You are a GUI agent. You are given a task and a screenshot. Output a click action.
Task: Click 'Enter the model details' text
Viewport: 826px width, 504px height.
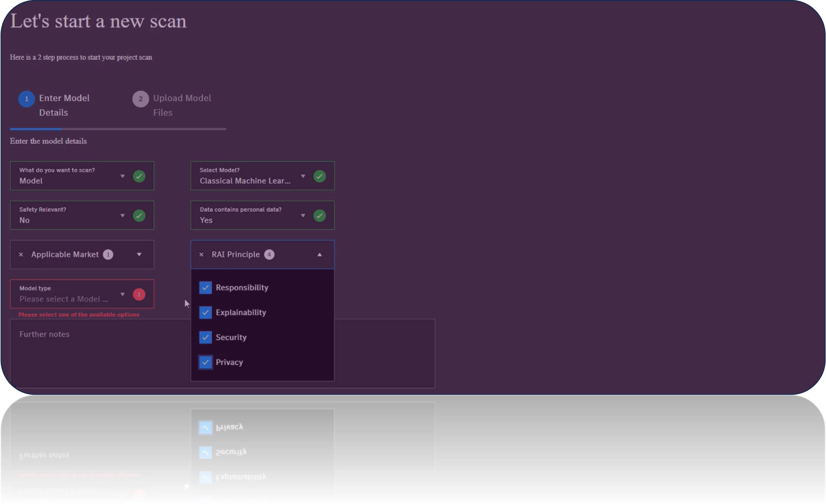pyautogui.click(x=48, y=141)
